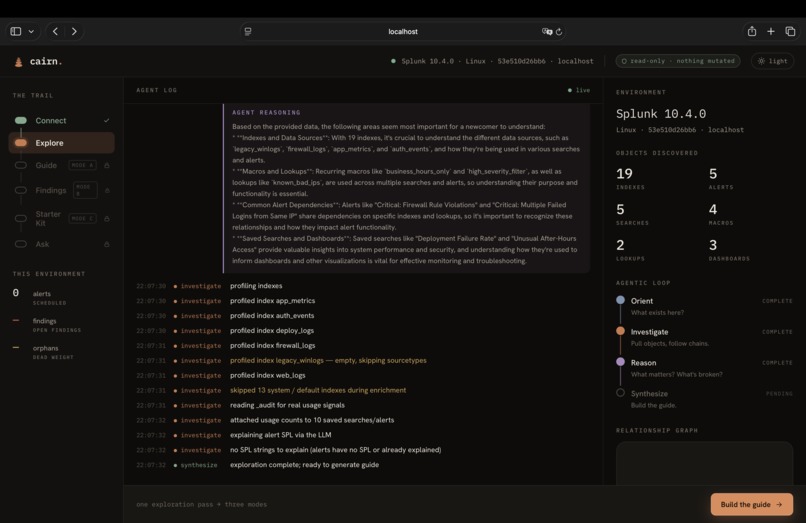The width and height of the screenshot is (806, 523).
Task: Open the locked Starter Kit step
Action: (x=61, y=218)
